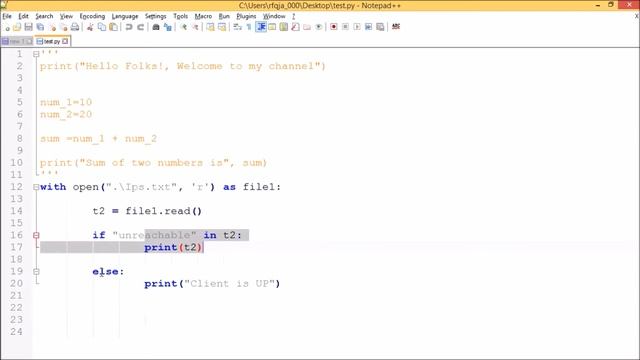The image size is (640, 360).
Task: Paste clipboard using the toolbar Paste icon
Action: (x=113, y=27)
